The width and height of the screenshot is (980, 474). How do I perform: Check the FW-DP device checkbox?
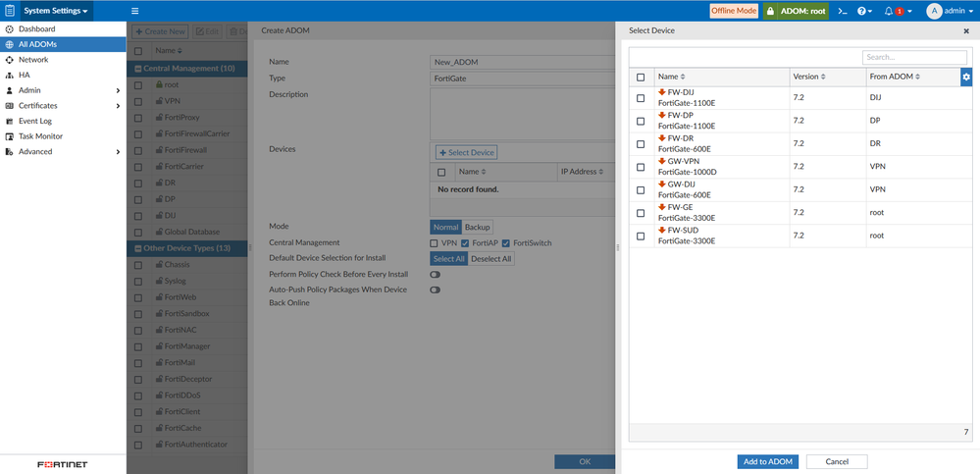pyautogui.click(x=641, y=122)
